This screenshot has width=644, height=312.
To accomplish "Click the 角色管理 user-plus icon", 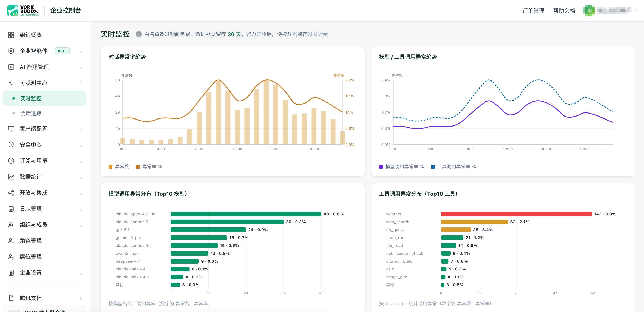I will (11, 241).
